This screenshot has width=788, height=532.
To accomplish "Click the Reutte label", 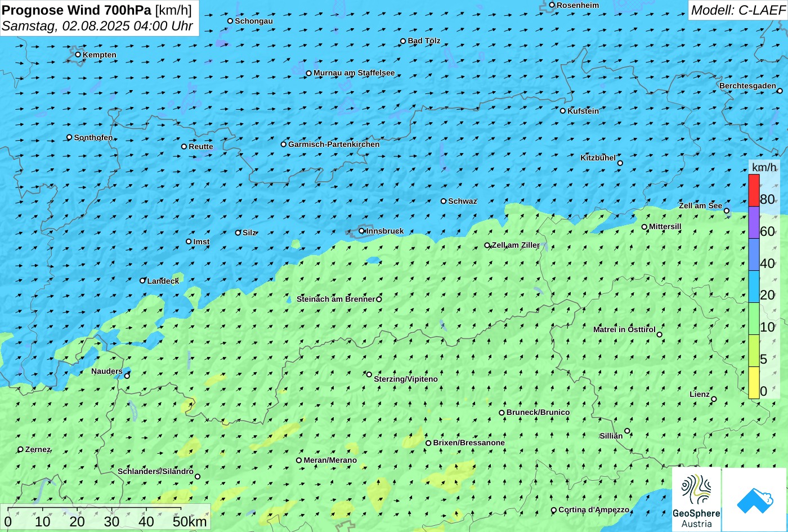I will pos(201,147).
